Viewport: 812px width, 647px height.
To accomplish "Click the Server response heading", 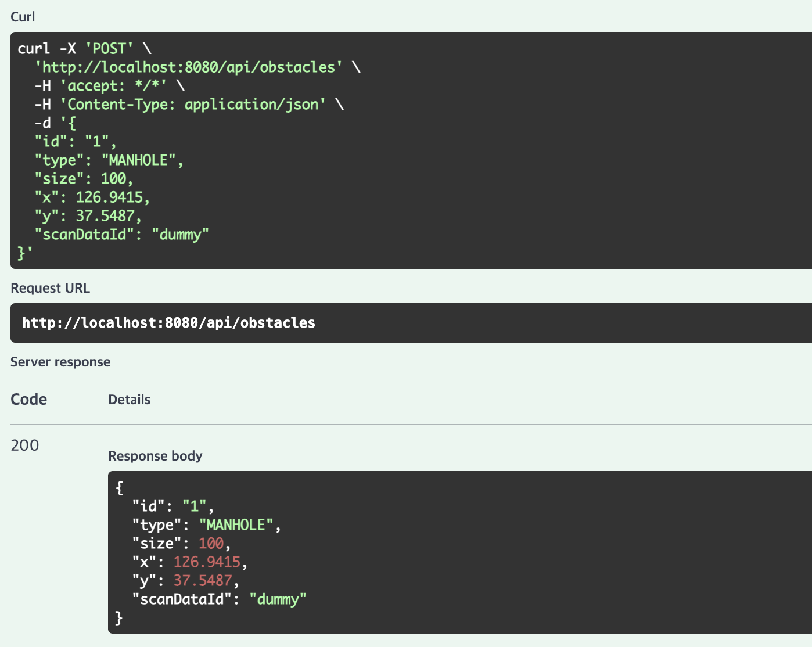I will [60, 362].
